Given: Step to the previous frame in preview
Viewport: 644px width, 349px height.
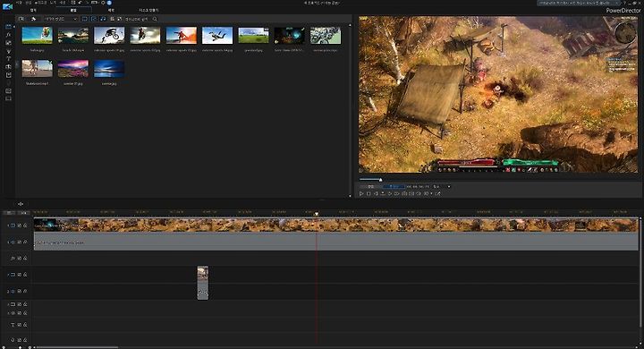Looking at the screenshot, I should pos(376,193).
